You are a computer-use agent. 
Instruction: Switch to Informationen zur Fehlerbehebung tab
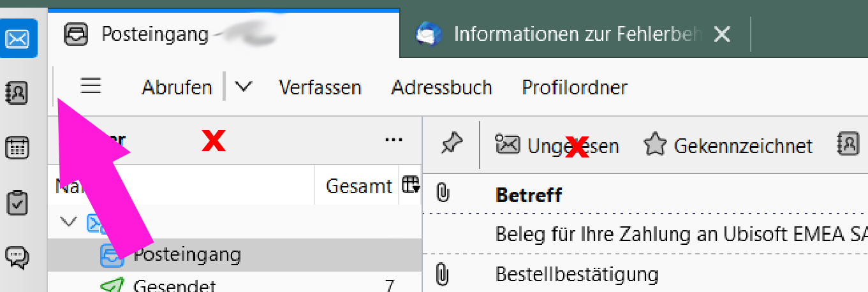click(560, 34)
